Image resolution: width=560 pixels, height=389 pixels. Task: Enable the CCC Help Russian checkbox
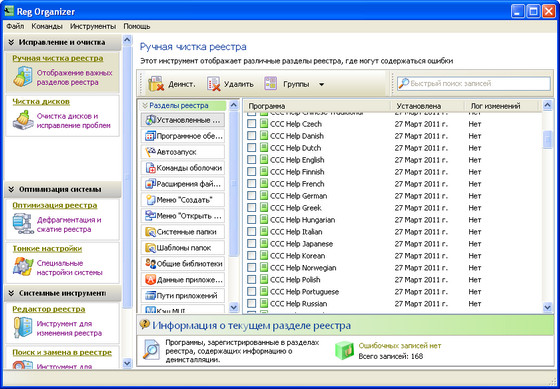[x=252, y=304]
